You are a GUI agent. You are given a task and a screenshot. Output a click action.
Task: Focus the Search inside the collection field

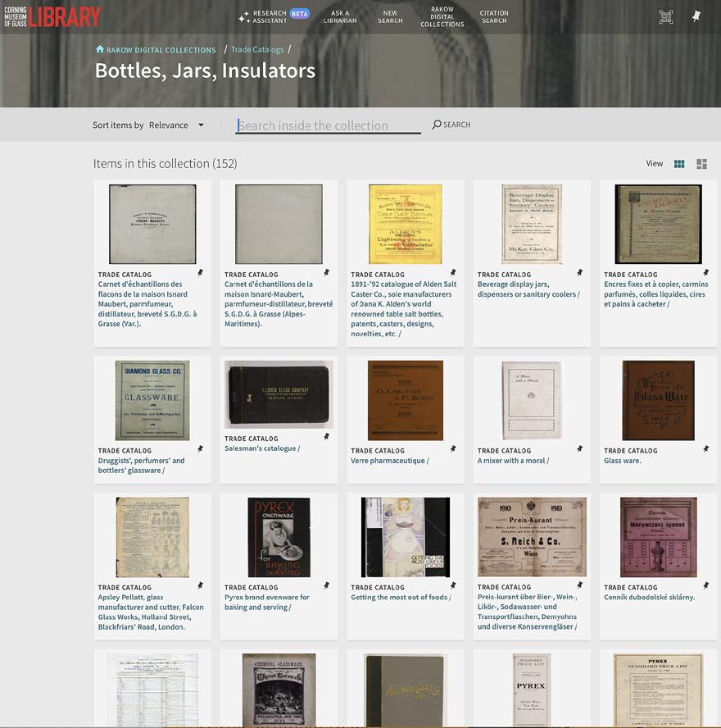coord(328,125)
